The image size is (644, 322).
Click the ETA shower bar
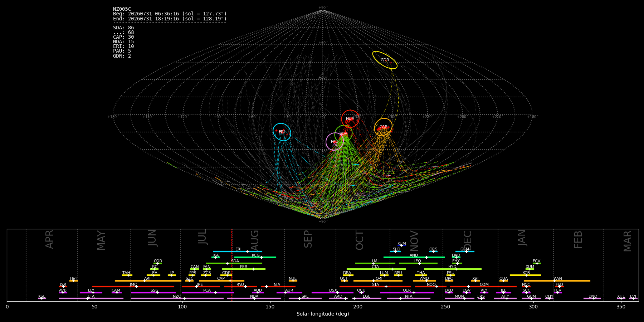(x=91, y=298)
